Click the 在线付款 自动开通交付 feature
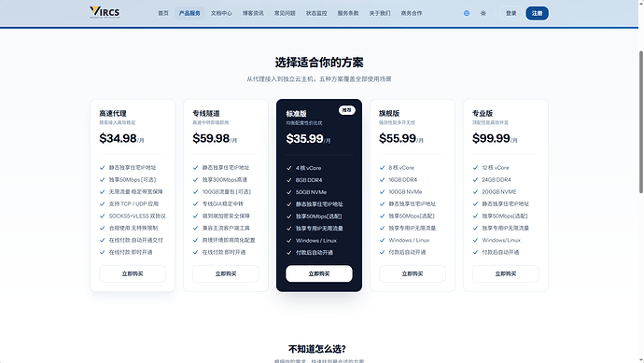 click(136, 240)
